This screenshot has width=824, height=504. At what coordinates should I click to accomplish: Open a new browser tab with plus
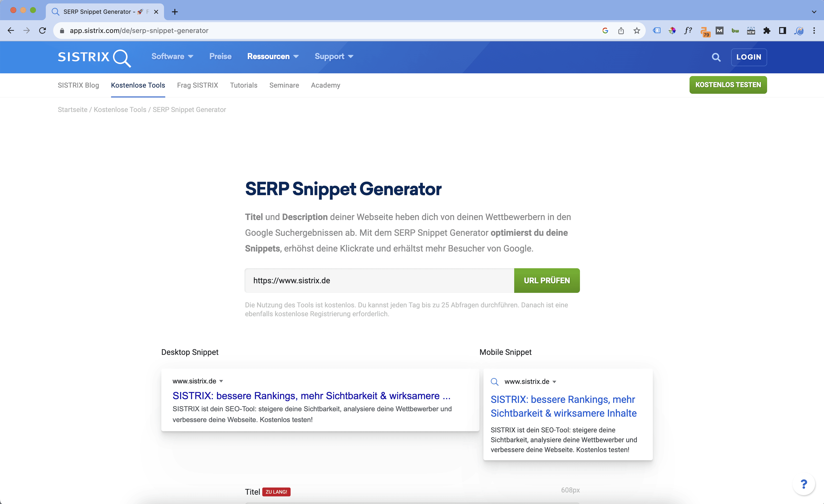pos(175,12)
